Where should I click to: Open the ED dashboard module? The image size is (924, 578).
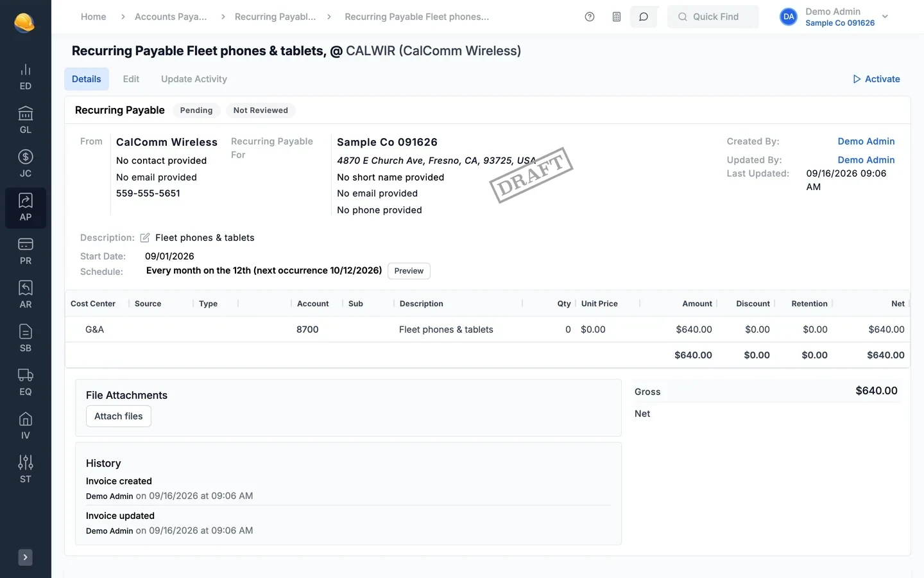click(x=26, y=77)
